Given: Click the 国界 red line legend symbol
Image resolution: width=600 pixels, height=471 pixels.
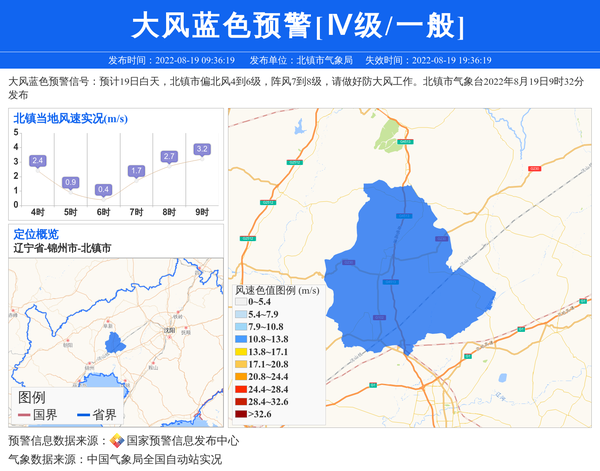Looking at the screenshot, I should click(x=23, y=415).
